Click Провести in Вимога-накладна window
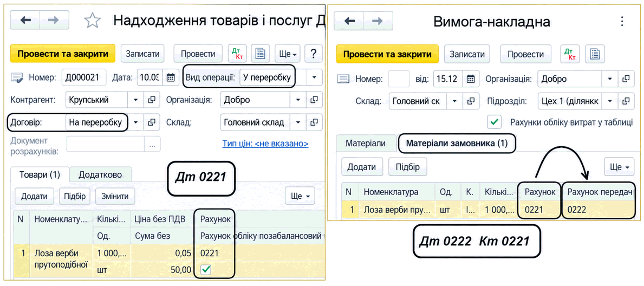The width and height of the screenshot is (644, 286). coord(525,54)
